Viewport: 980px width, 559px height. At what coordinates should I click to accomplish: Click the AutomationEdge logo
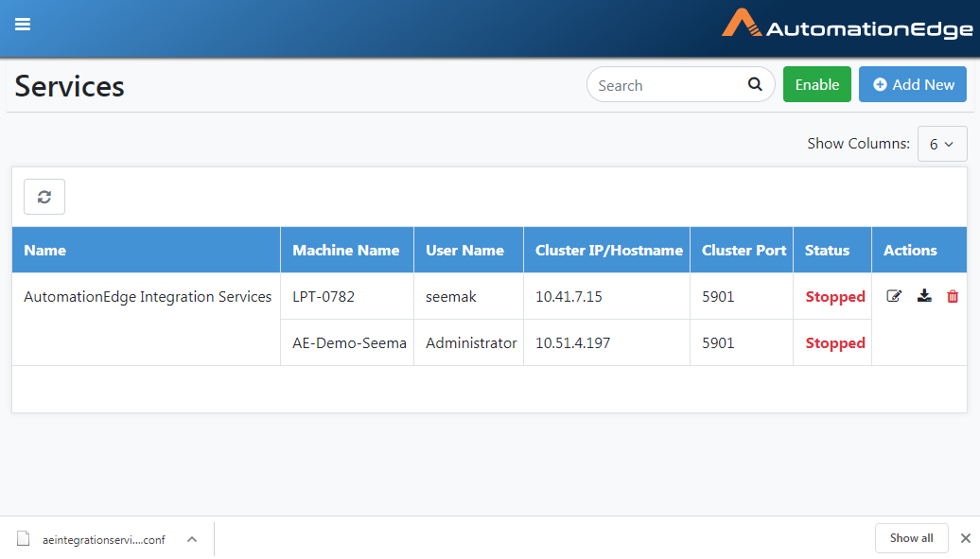point(847,24)
